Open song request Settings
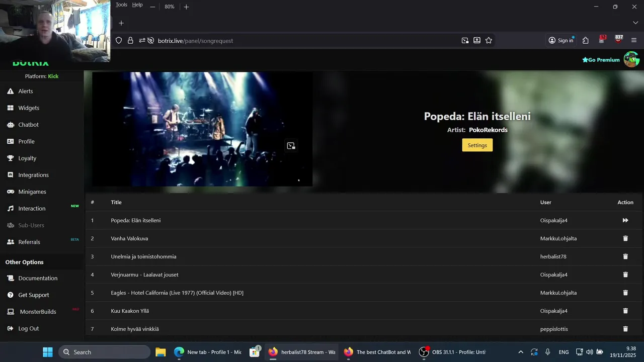Viewport: 644px width, 362px height. pos(477,145)
